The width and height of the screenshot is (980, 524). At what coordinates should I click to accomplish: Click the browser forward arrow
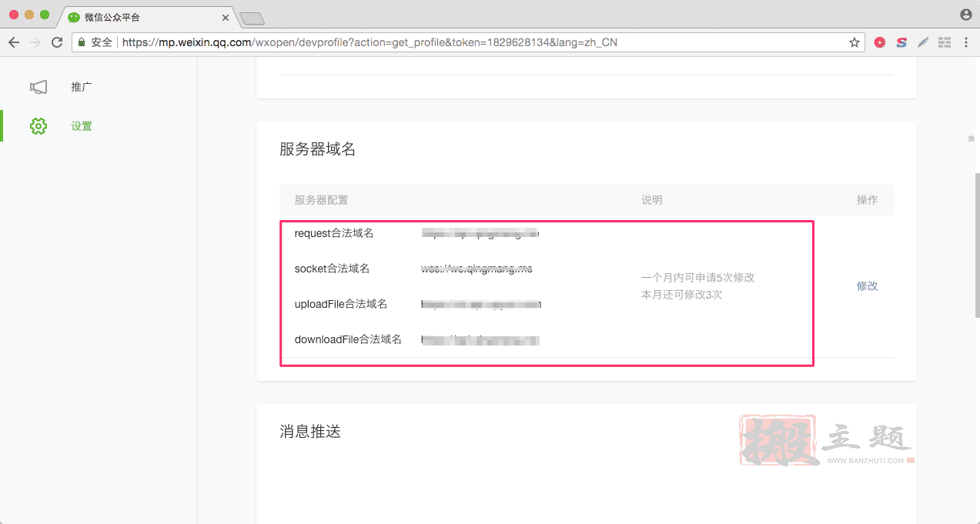point(35,42)
